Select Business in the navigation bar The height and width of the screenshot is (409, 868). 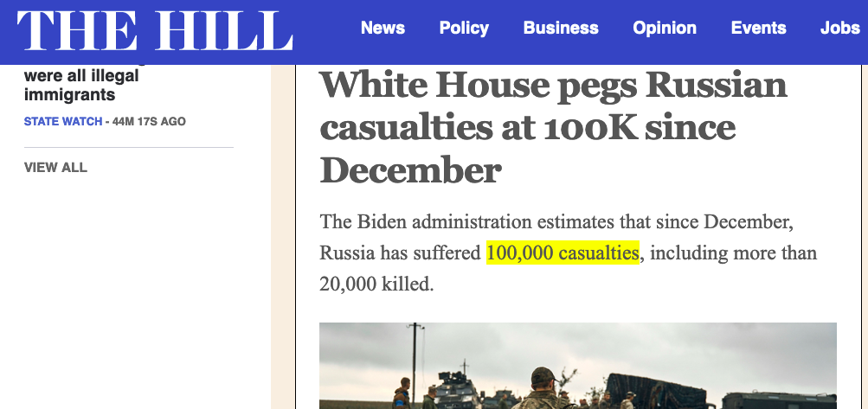(x=561, y=28)
